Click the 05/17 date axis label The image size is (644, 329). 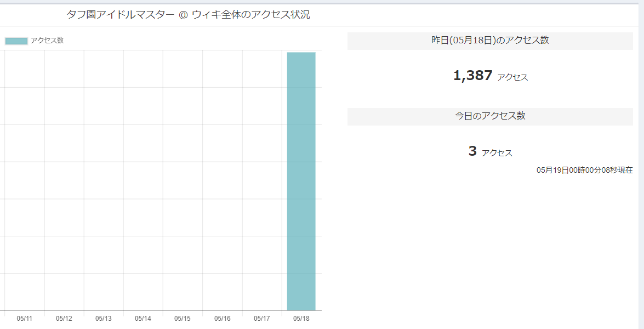coord(262,319)
